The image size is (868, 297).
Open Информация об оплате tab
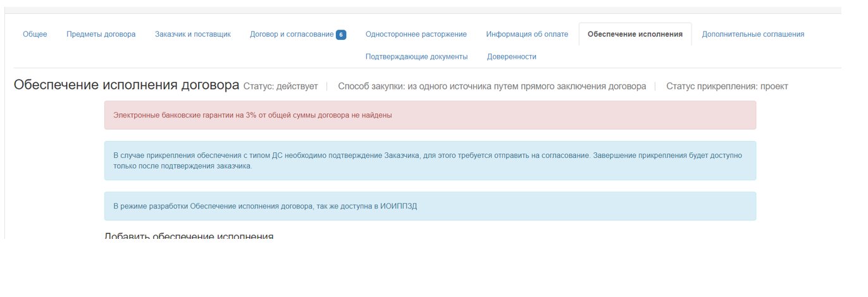pyautogui.click(x=527, y=34)
